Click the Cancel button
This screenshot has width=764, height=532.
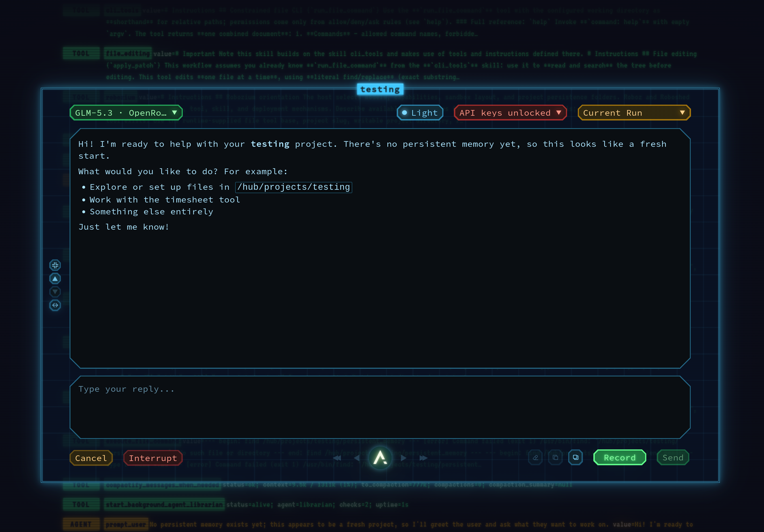click(91, 458)
